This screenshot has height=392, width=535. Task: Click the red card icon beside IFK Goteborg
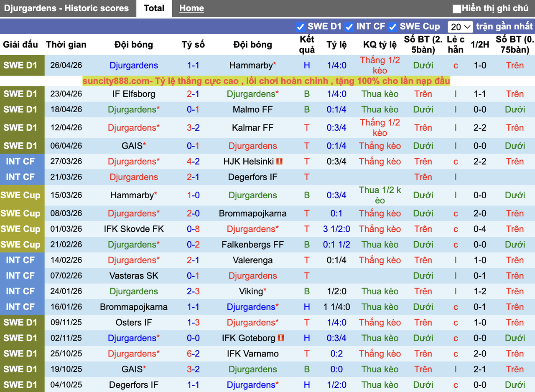[281, 338]
